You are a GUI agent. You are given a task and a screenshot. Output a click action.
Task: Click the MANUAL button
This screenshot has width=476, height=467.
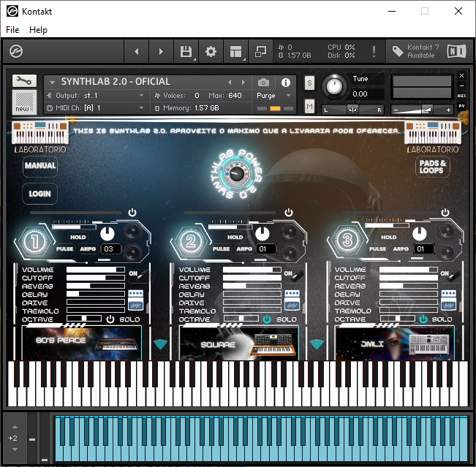pos(40,166)
